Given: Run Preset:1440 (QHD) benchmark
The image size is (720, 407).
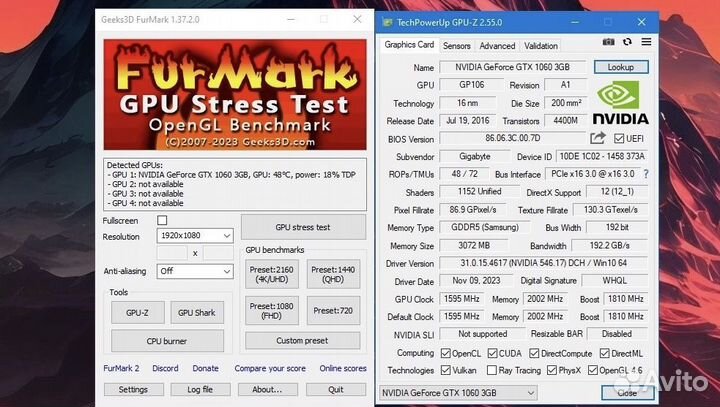Looking at the screenshot, I should 333,274.
